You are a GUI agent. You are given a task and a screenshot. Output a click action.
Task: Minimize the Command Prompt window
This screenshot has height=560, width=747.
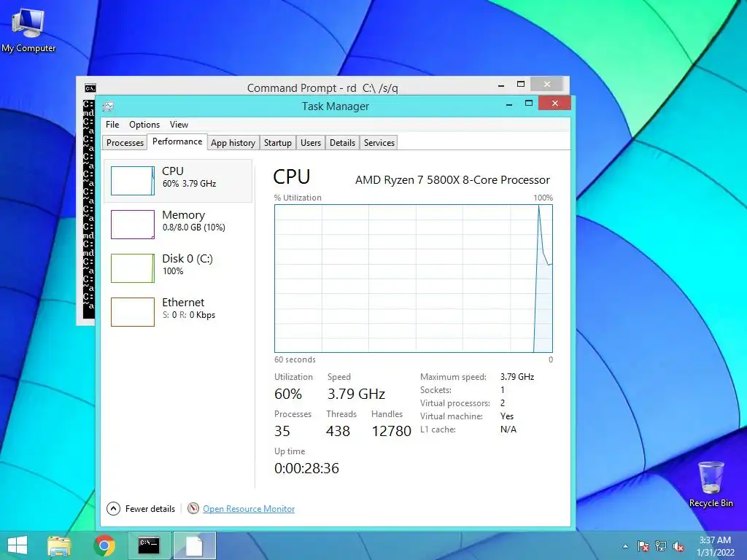click(501, 85)
